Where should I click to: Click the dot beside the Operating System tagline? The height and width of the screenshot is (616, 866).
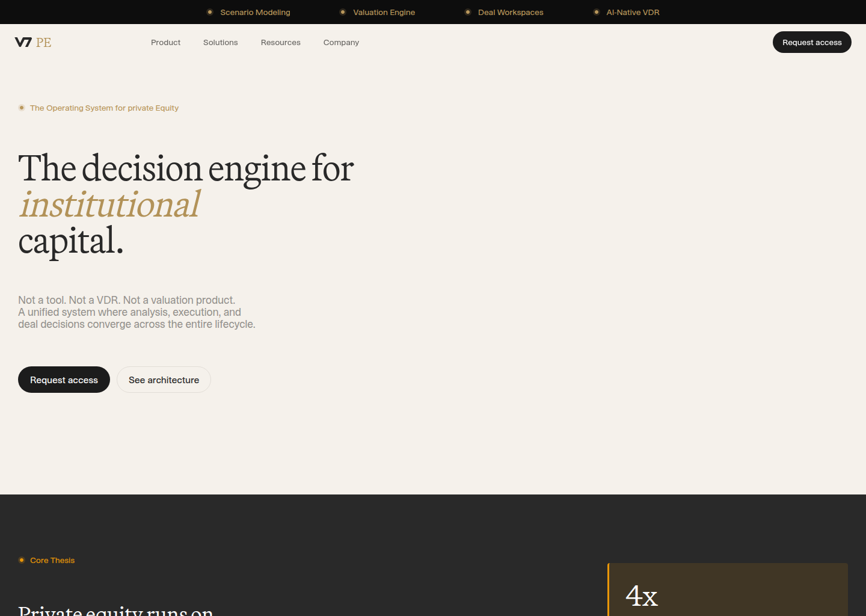tap(22, 108)
